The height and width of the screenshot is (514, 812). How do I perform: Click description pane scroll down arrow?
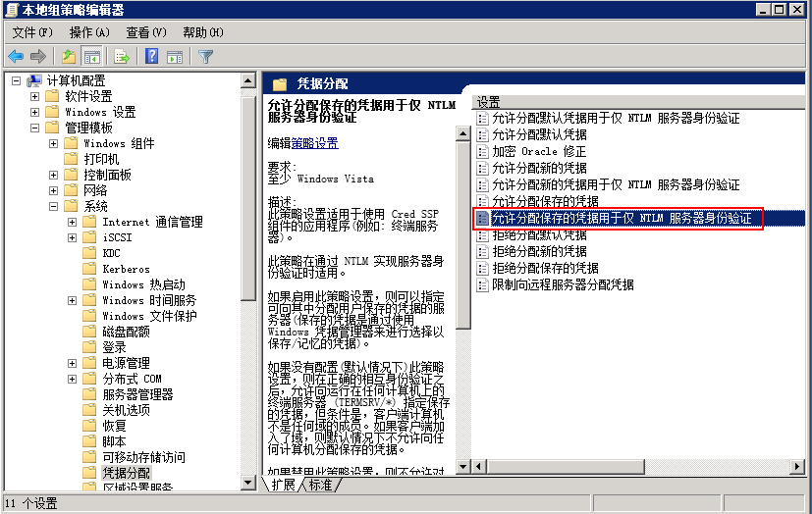(463, 467)
